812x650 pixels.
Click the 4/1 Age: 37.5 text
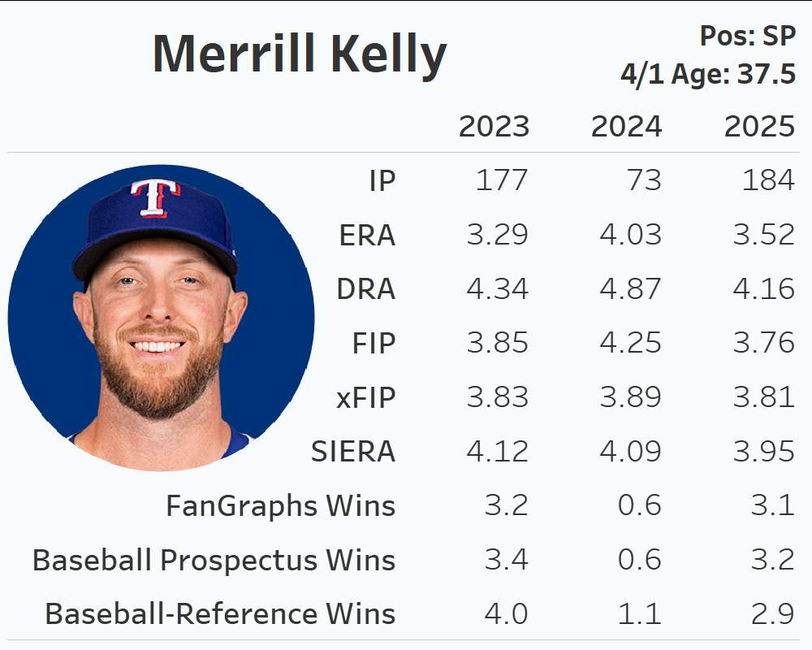(707, 75)
